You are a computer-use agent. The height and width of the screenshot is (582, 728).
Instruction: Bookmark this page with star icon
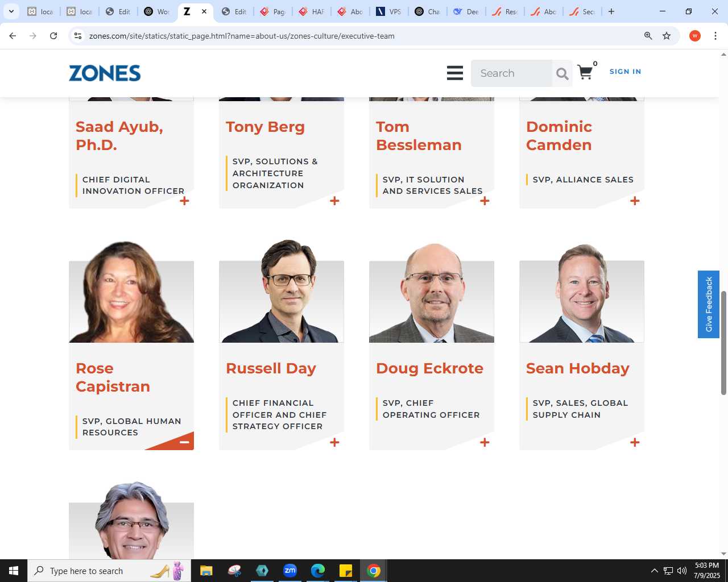coord(667,36)
